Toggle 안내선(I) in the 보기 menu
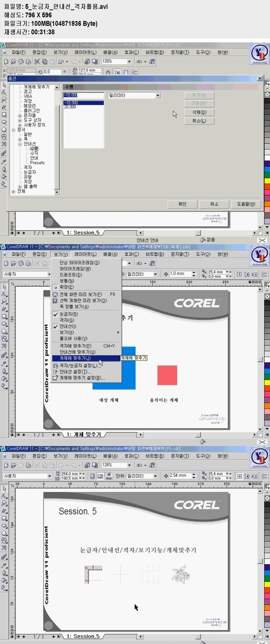The width and height of the screenshot is (270, 644). (x=86, y=326)
